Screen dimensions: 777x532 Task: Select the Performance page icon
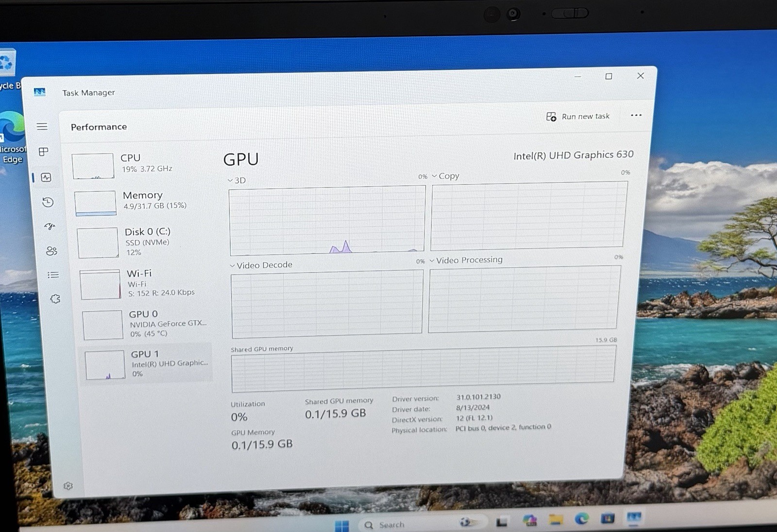(46, 178)
